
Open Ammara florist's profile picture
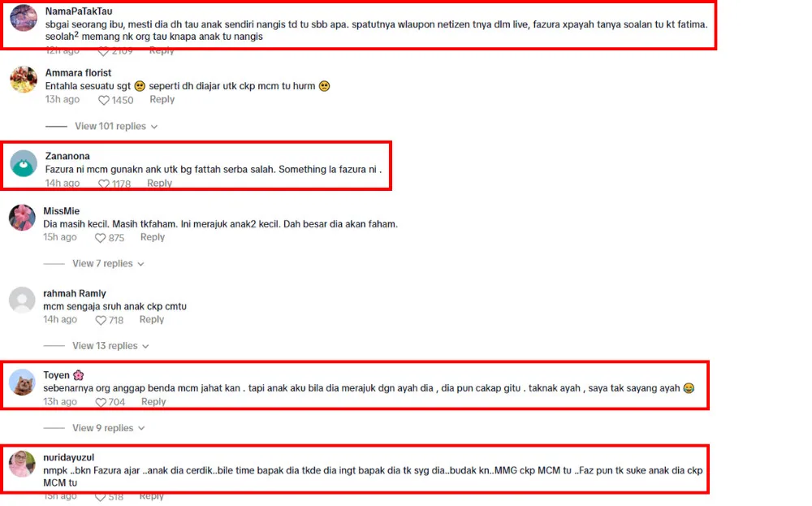24,80
